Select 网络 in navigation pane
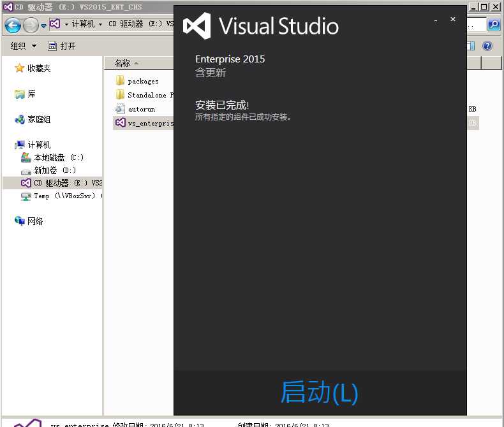Viewport: 504px width, 427px height. (35, 221)
